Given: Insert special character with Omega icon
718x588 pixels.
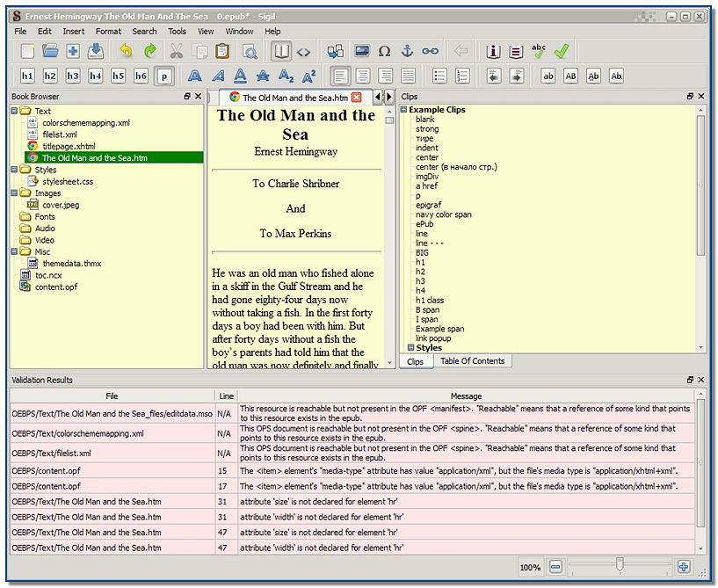Looking at the screenshot, I should point(385,51).
